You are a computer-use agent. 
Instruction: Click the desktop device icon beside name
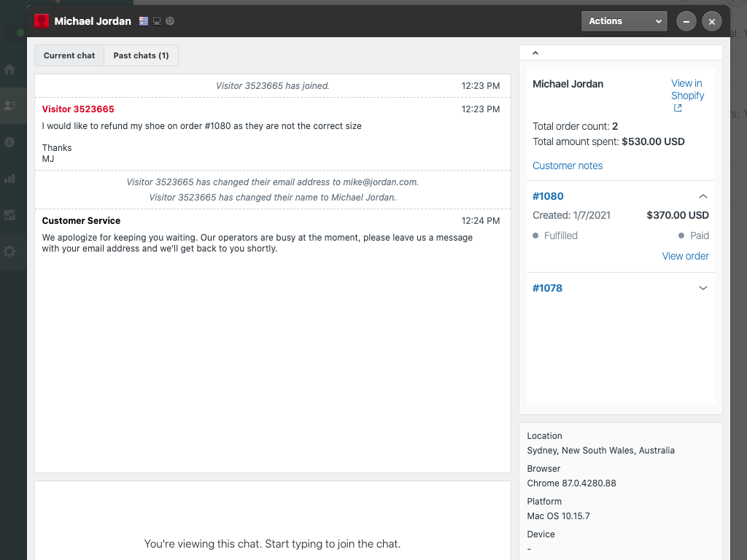157,21
